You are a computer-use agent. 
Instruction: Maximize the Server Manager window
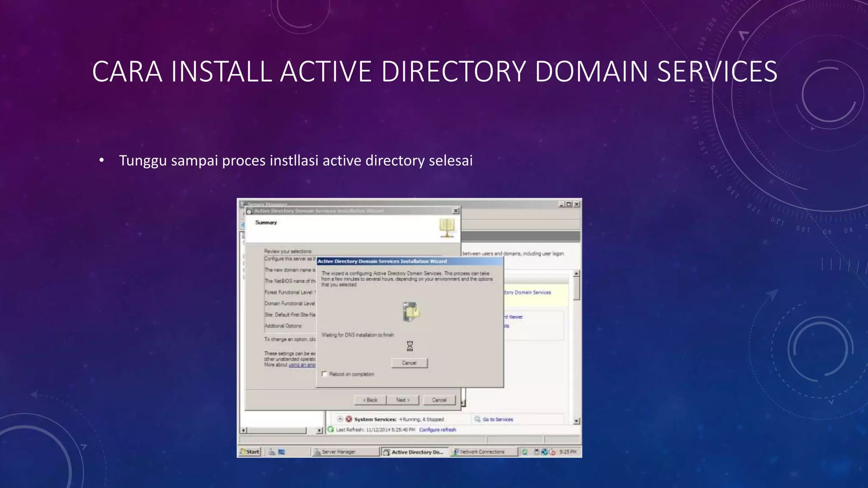click(x=569, y=204)
